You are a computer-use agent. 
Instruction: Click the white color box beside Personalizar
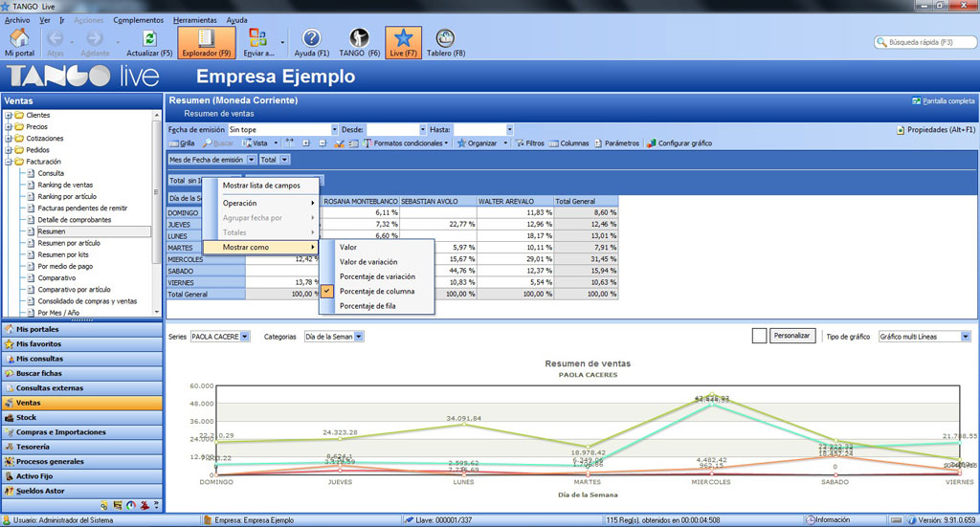coord(759,336)
